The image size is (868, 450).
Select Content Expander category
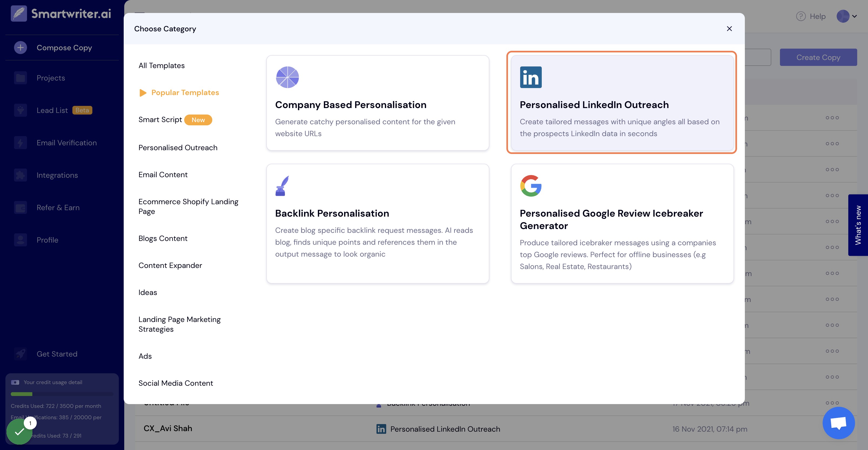(170, 265)
